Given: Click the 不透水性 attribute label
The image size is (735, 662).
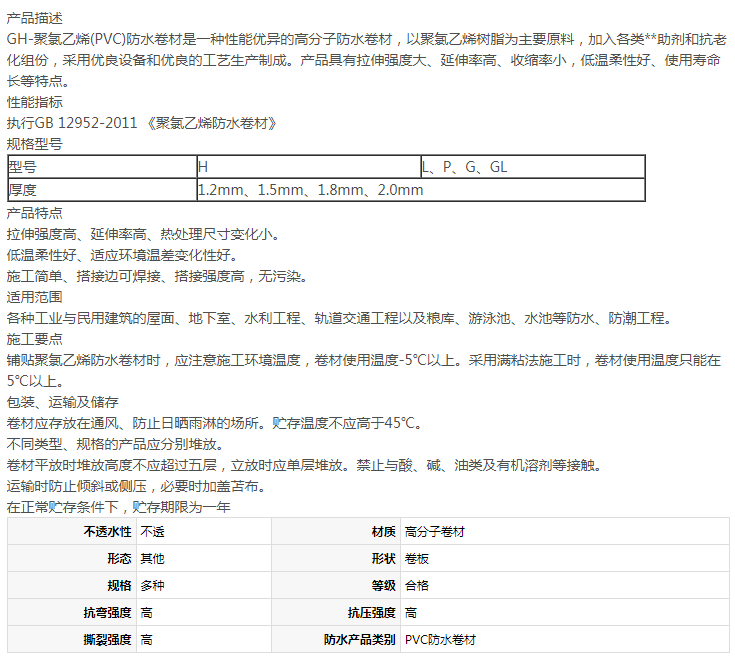Looking at the screenshot, I should (x=107, y=532).
